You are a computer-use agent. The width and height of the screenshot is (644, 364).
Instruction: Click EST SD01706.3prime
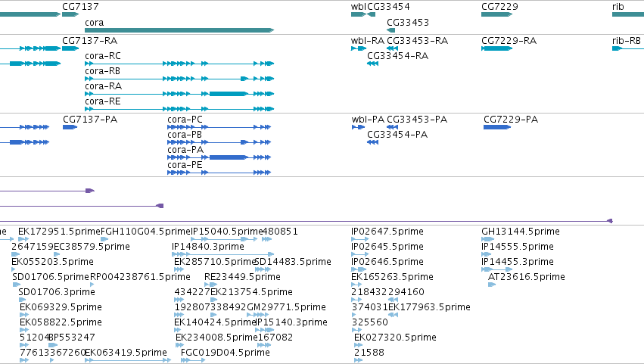(x=57, y=293)
